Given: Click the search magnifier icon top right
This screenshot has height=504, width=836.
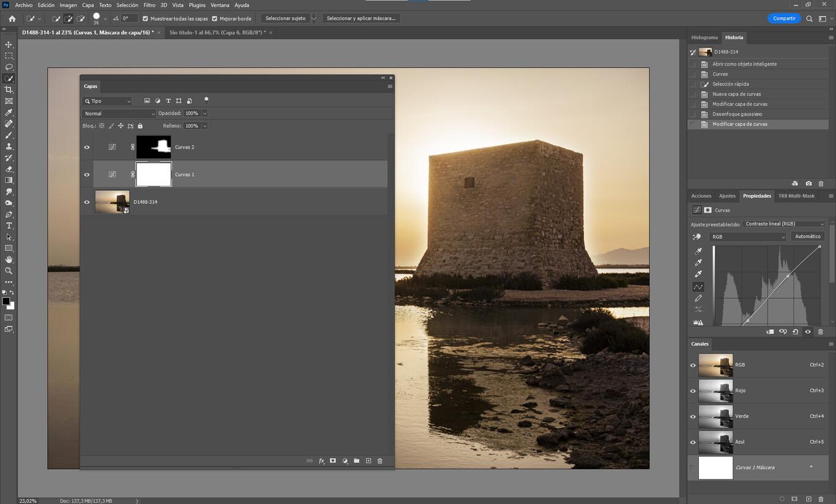Looking at the screenshot, I should (809, 18).
